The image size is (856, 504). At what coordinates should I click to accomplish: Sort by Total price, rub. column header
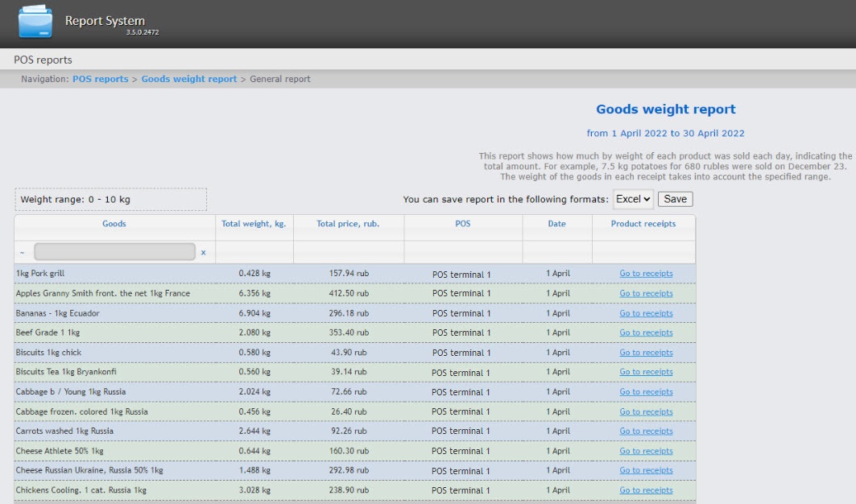(x=348, y=224)
